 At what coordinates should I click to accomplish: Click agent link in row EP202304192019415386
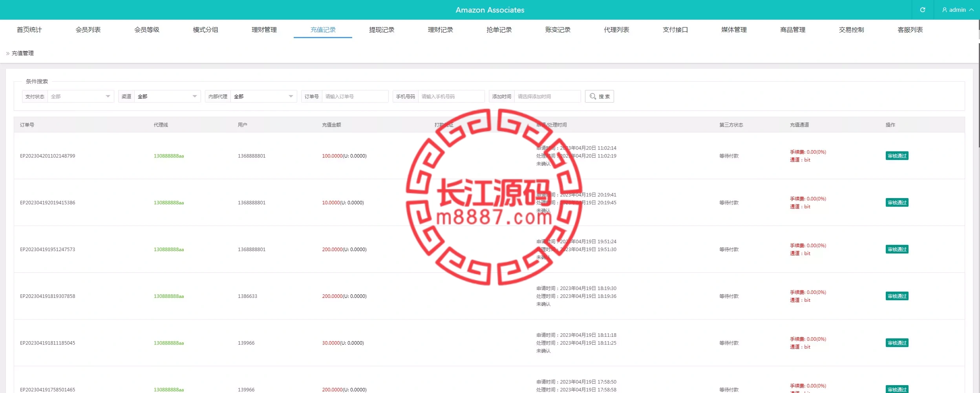point(169,203)
